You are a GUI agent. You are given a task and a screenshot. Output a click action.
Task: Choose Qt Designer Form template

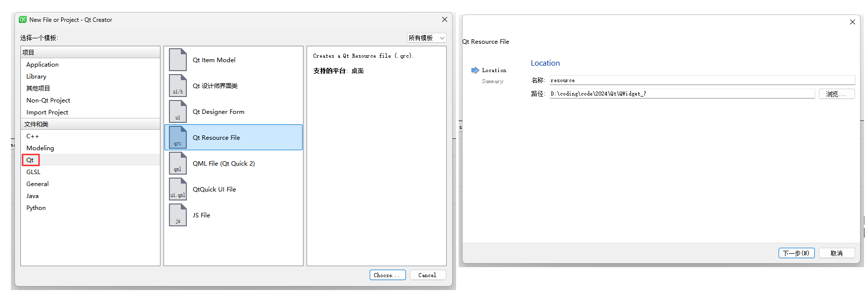tap(234, 111)
